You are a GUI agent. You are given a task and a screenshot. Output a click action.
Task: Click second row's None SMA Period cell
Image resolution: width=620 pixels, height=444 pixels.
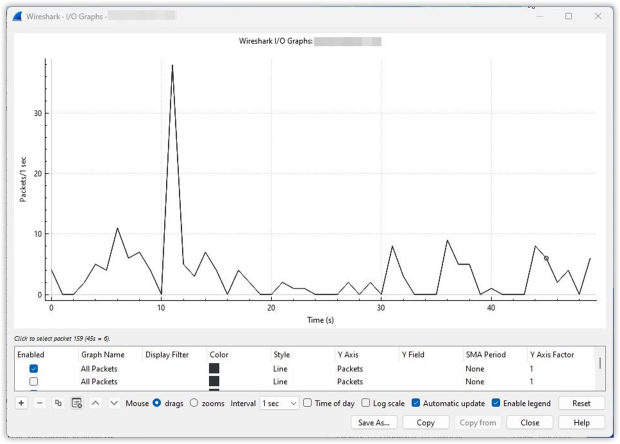click(x=475, y=382)
